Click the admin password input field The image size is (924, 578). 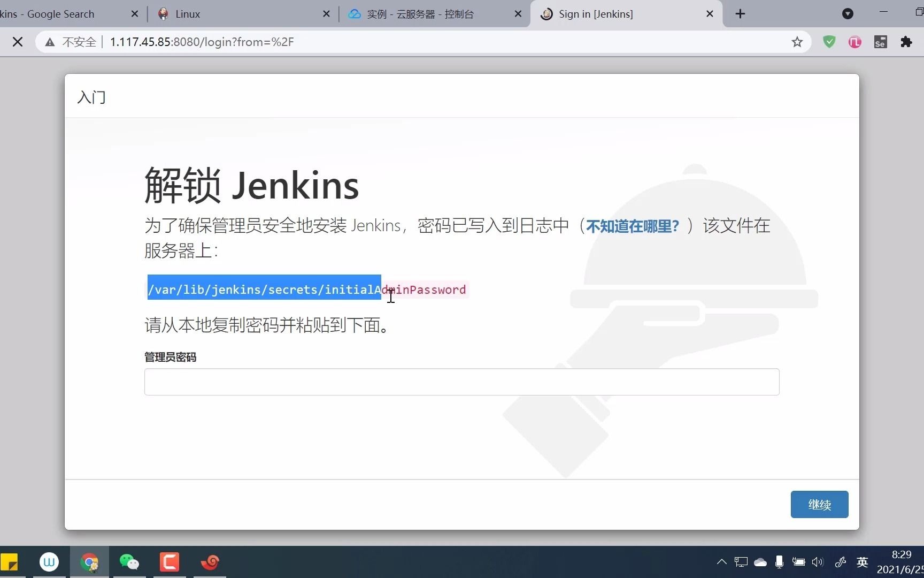(x=461, y=382)
